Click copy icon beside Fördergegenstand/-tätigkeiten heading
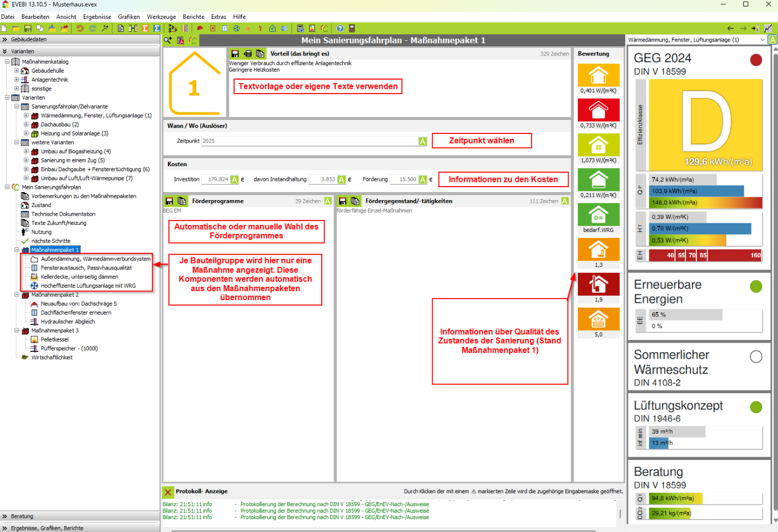The image size is (778, 532). 355,201
